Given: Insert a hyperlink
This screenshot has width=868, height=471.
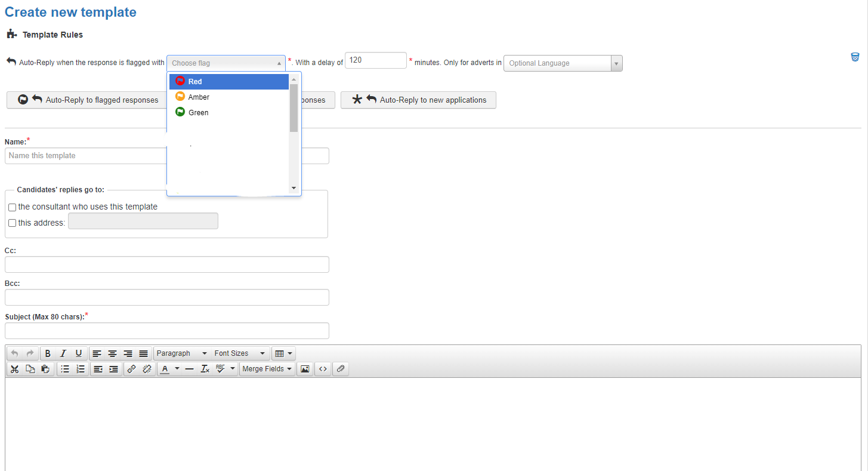Looking at the screenshot, I should pos(131,368).
